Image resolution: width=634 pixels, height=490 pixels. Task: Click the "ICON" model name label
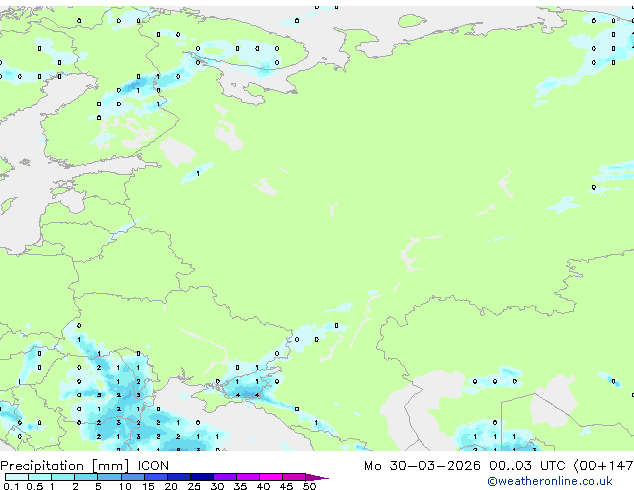(153, 466)
